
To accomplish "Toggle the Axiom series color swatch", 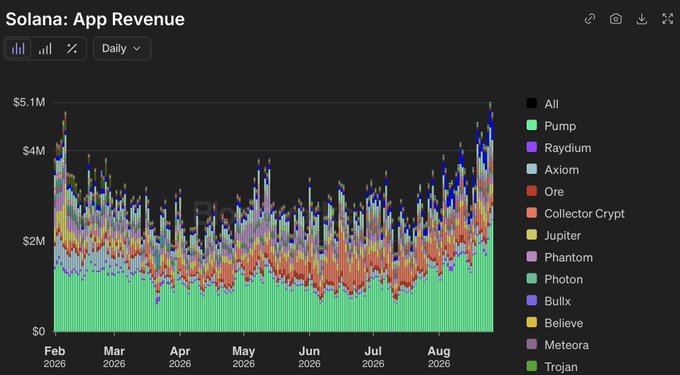I will pyautogui.click(x=532, y=170).
